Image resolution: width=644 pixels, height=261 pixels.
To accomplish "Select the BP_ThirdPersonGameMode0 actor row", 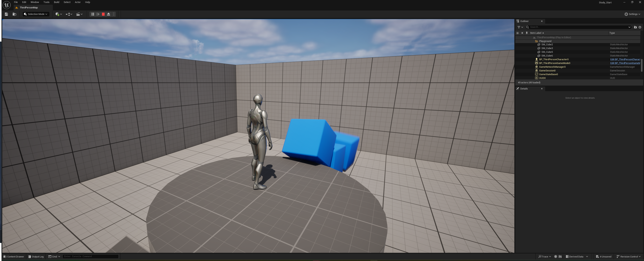I will (578, 63).
